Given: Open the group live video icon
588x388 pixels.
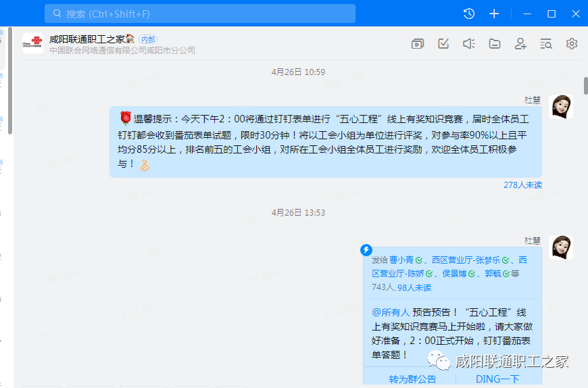Looking at the screenshot, I should pos(418,44).
